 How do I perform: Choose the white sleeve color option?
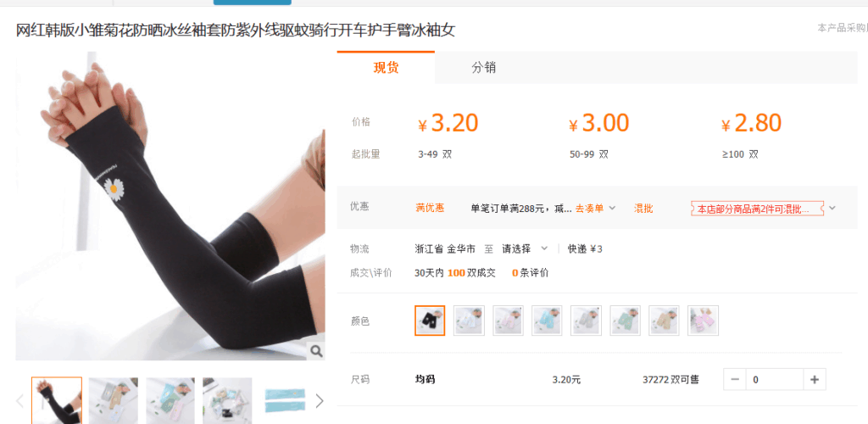(469, 321)
